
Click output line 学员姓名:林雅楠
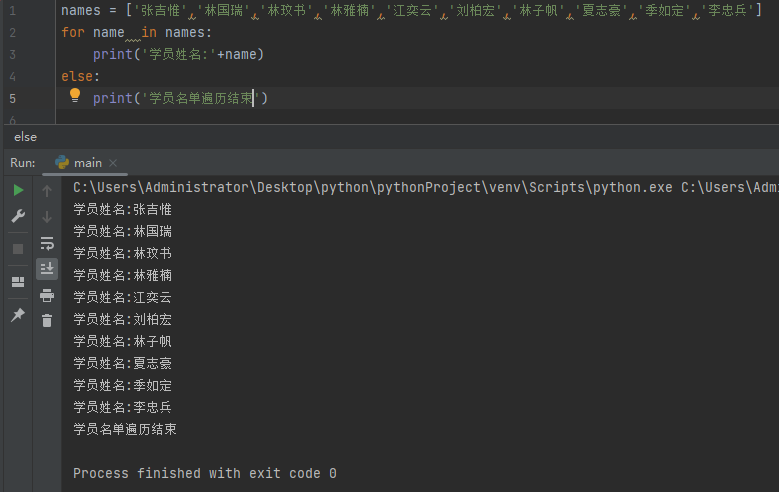coord(123,275)
